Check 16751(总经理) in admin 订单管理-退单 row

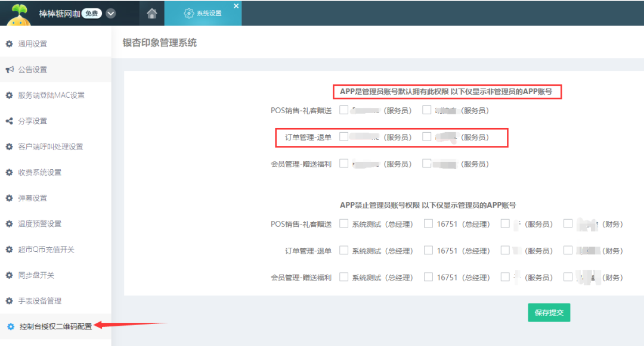pyautogui.click(x=428, y=251)
